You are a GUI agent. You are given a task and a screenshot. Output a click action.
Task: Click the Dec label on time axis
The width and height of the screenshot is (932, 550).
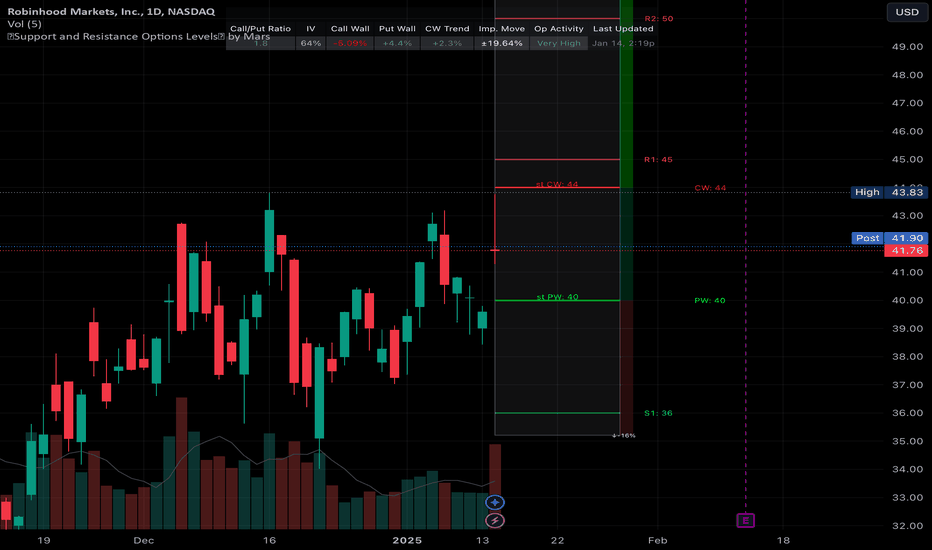(143, 540)
